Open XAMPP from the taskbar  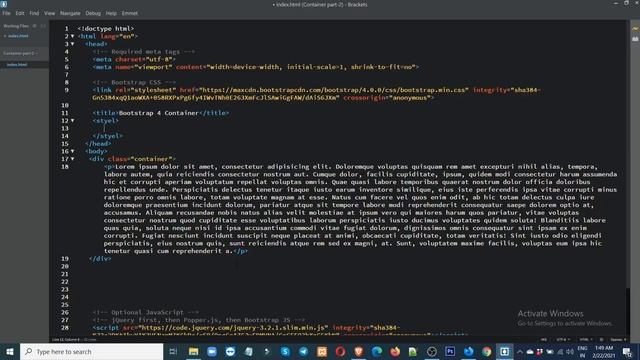pyautogui.click(x=322, y=351)
